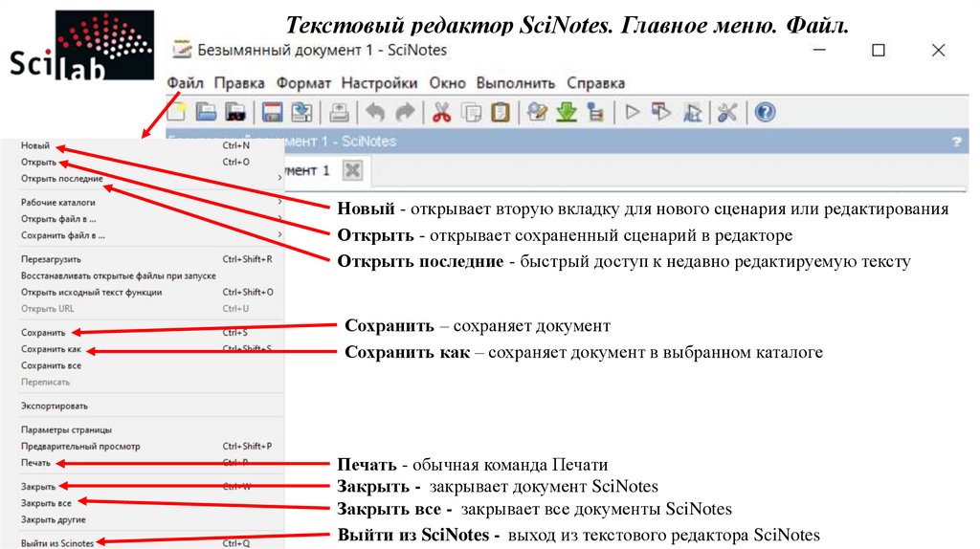
Task: Open the Выполнить menu
Action: [516, 83]
